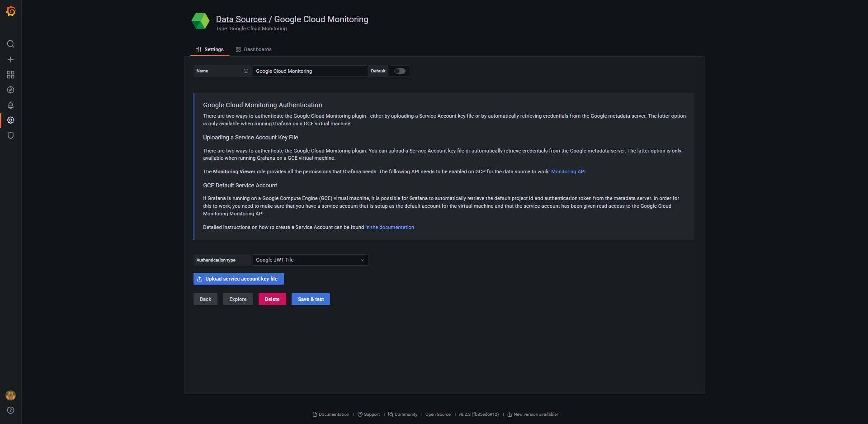Click the Back button
Viewport: 868px width, 424px height.
[x=205, y=299]
